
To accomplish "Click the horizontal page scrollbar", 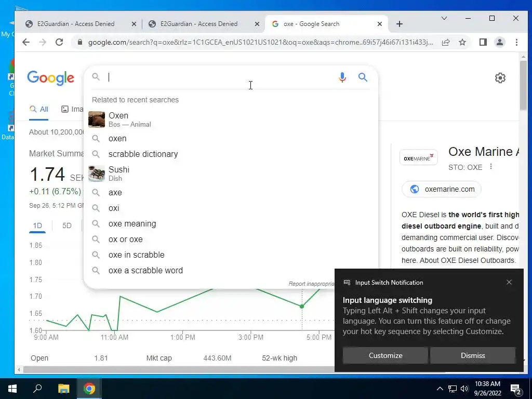I will [178, 369].
